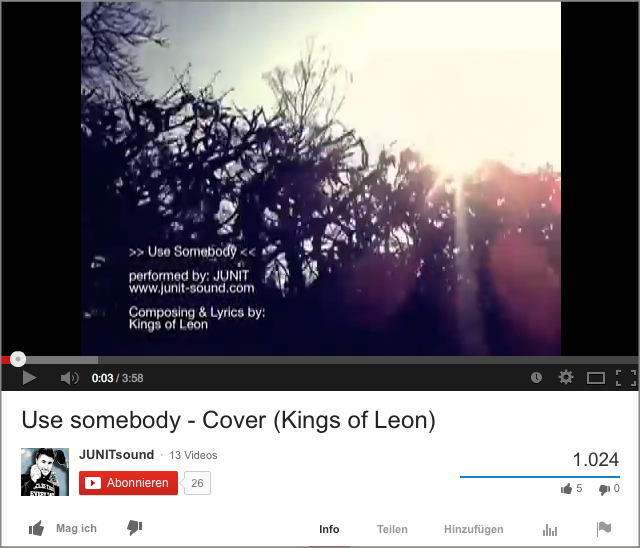Image resolution: width=640 pixels, height=548 pixels.
Task: Open the Hinzufügen menu
Action: (473, 529)
